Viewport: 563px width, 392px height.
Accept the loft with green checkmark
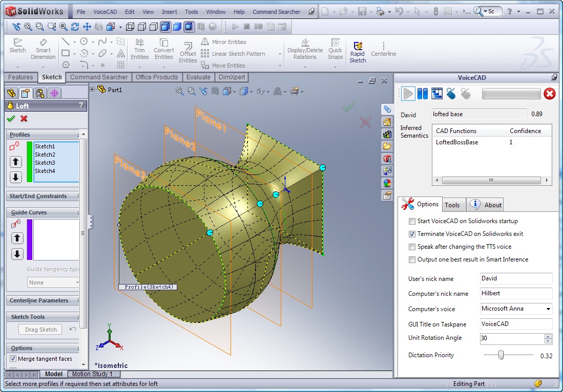click(x=11, y=119)
